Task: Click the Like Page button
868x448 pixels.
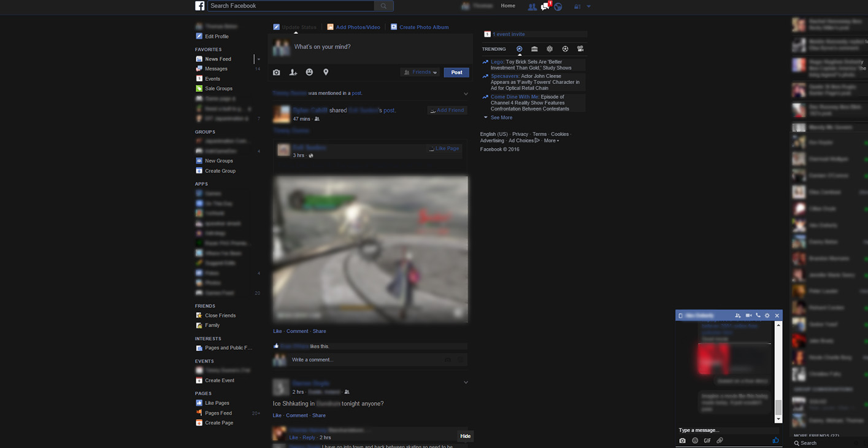Action: (x=444, y=149)
